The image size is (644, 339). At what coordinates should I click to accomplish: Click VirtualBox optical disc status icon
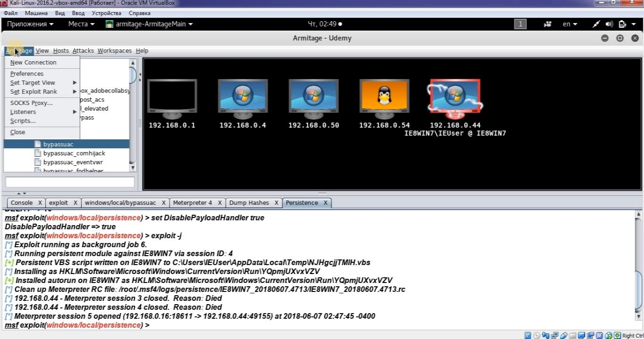[x=537, y=336]
